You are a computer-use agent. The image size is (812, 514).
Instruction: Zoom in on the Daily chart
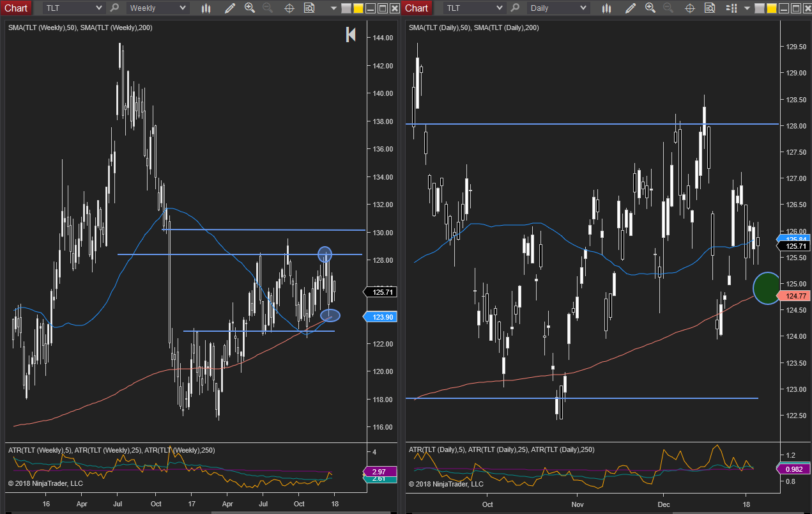[x=650, y=8]
